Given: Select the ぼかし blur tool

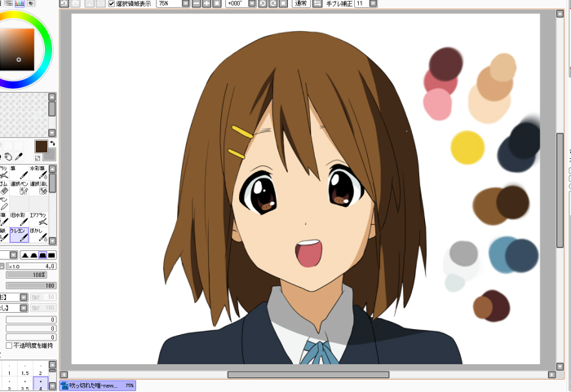Looking at the screenshot, I should coord(38,235).
